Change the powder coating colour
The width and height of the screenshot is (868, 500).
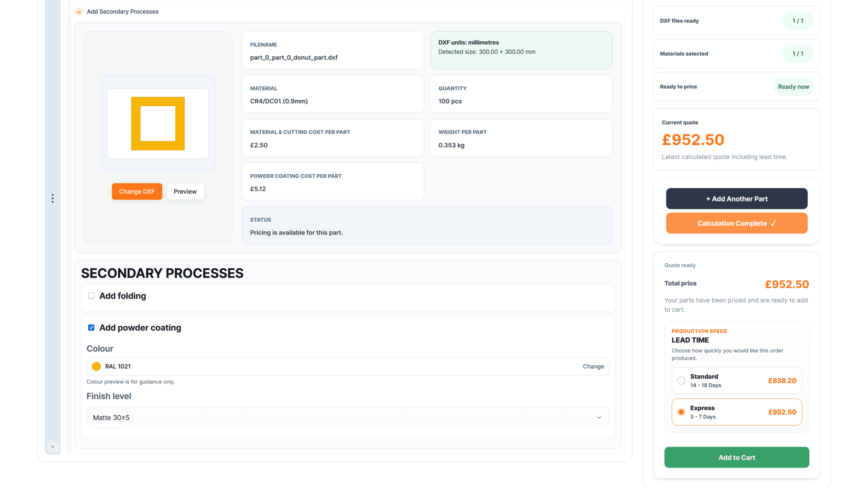click(593, 367)
